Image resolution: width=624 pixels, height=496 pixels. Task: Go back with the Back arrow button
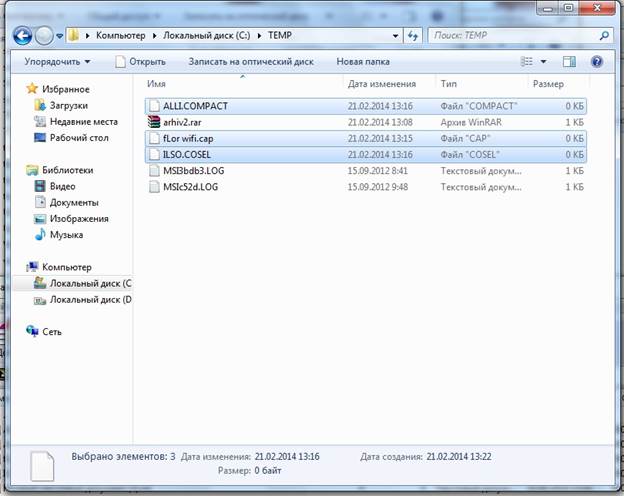(22, 36)
